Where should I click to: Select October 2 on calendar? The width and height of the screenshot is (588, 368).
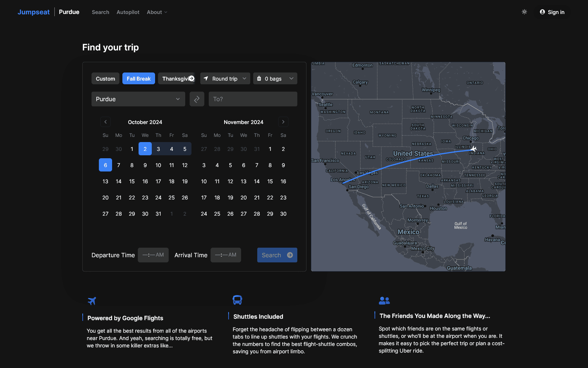[145, 149]
